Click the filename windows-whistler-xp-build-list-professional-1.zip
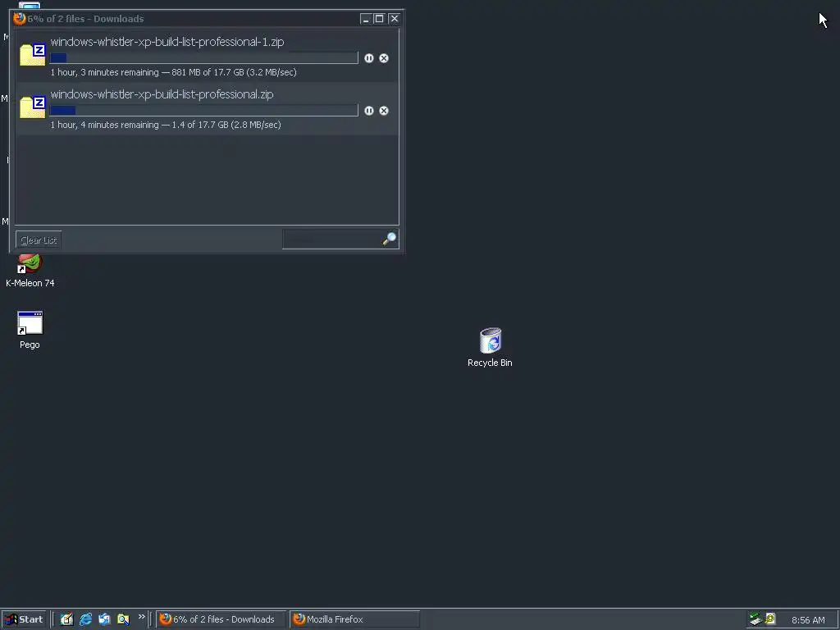 pos(167,42)
